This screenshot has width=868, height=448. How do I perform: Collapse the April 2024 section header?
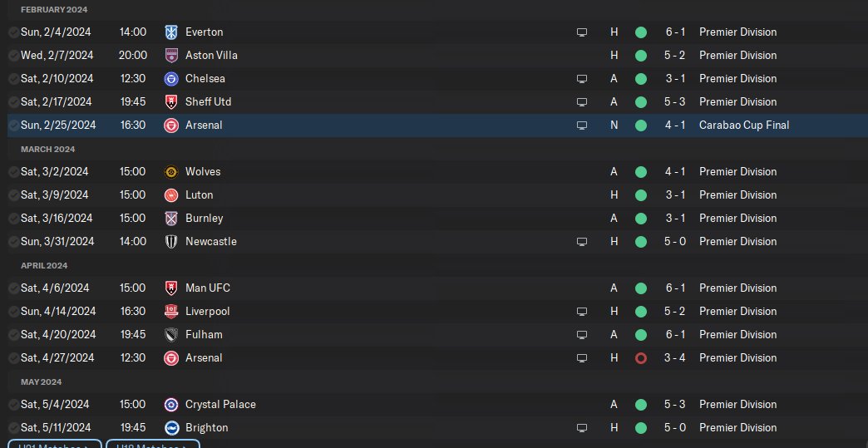point(45,265)
